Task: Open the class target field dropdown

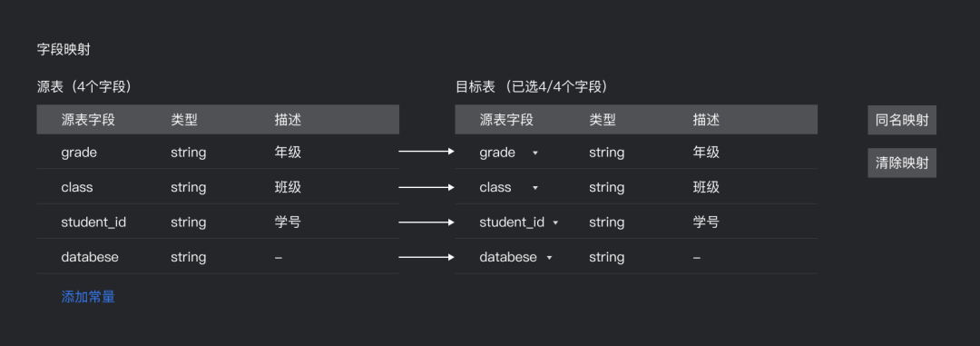Action: coord(535,188)
